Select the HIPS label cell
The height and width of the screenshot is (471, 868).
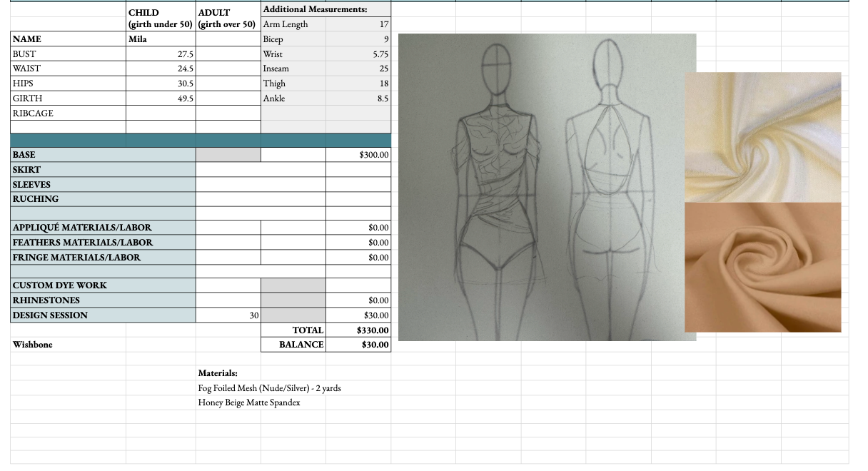[69, 83]
